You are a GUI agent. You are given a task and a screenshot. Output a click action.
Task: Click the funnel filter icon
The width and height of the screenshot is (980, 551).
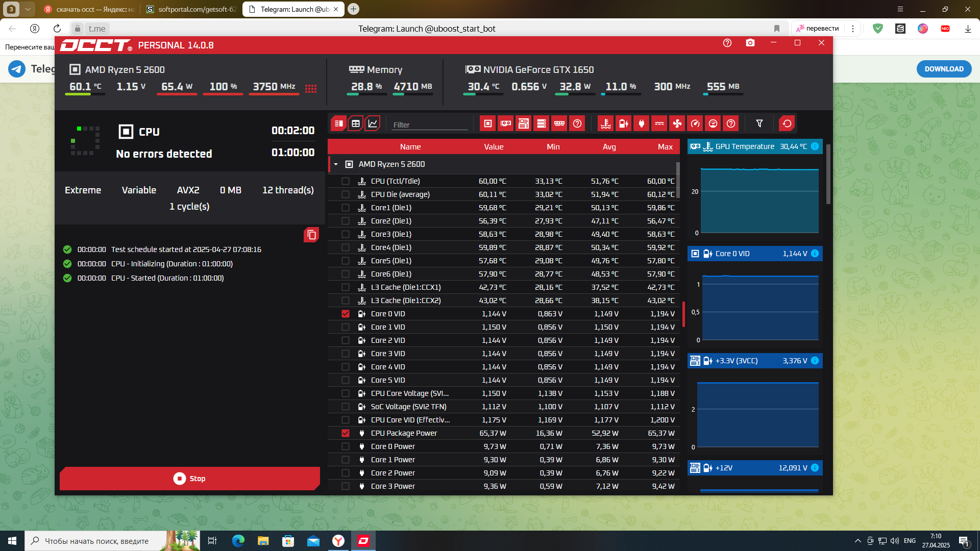[759, 123]
